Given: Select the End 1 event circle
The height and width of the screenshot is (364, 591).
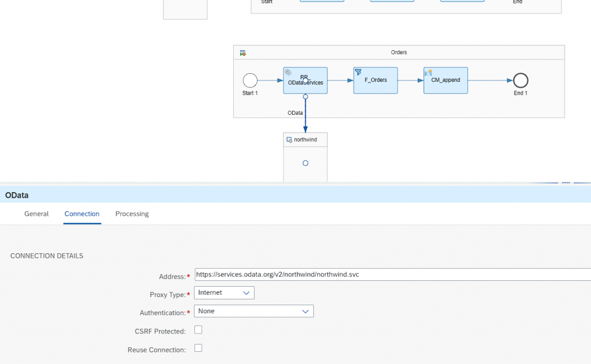Looking at the screenshot, I should tap(521, 80).
